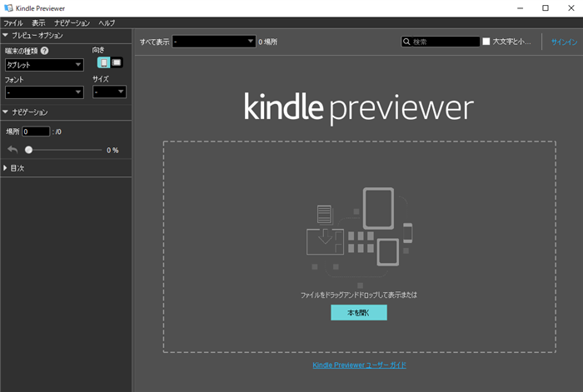Image resolution: width=583 pixels, height=392 pixels.
Task: Open the 表示 menu
Action: click(38, 23)
